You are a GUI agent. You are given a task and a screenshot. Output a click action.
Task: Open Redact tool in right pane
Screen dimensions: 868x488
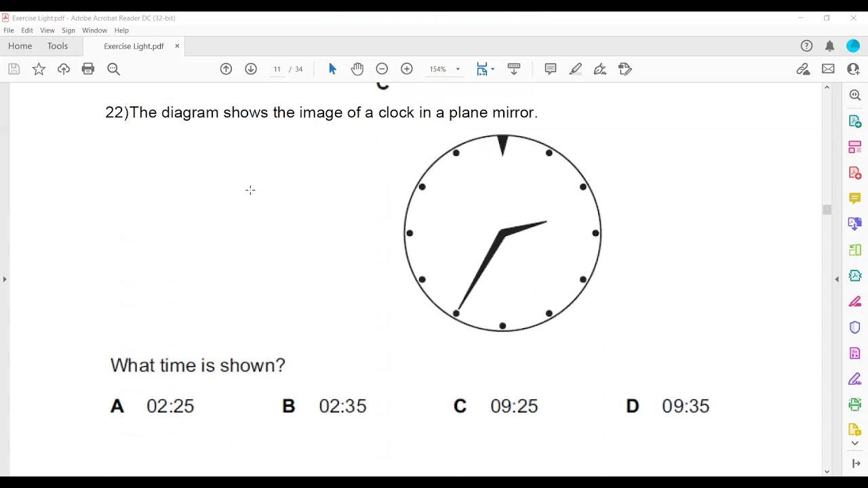click(x=855, y=302)
